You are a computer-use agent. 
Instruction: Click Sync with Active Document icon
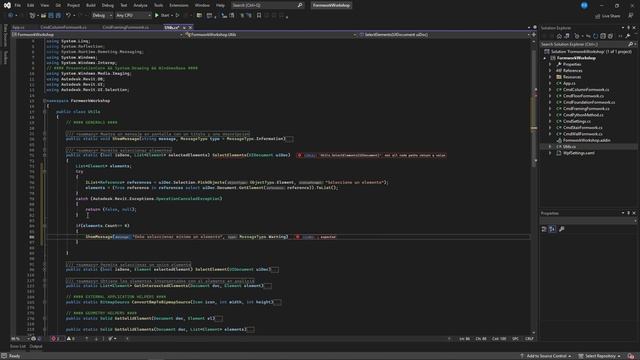(588, 36)
